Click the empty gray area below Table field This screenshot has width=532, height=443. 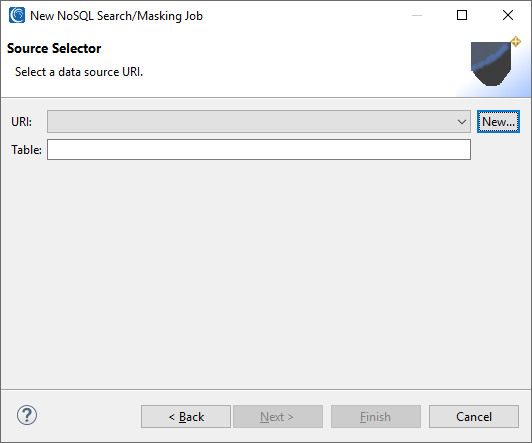266,275
